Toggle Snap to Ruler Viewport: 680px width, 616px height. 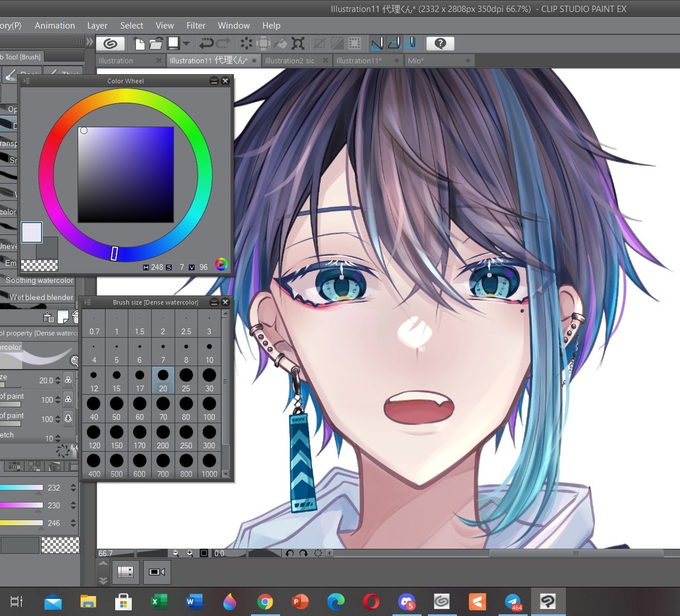tap(377, 43)
